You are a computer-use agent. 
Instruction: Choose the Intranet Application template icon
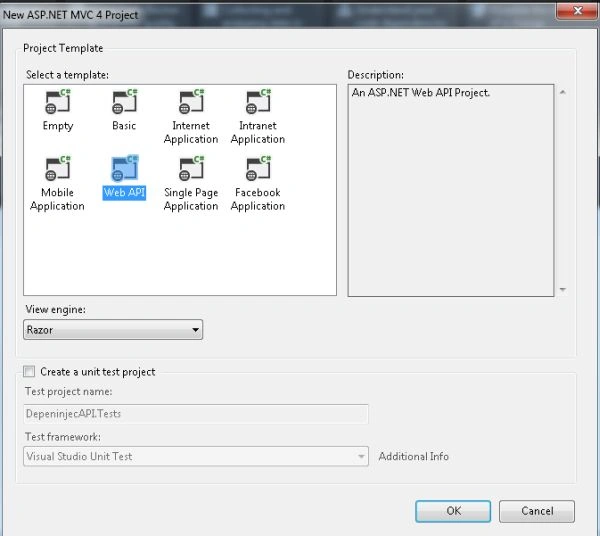258,102
